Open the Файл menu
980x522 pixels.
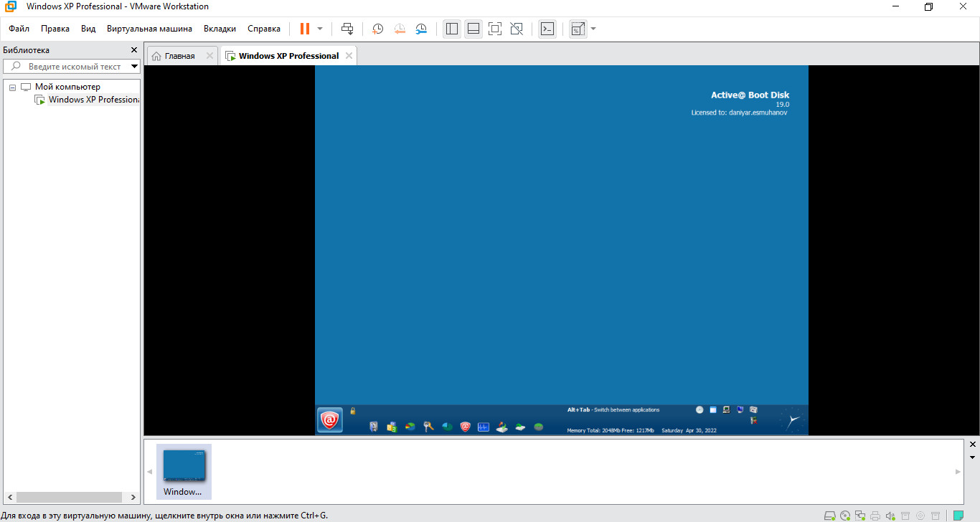tap(19, 29)
